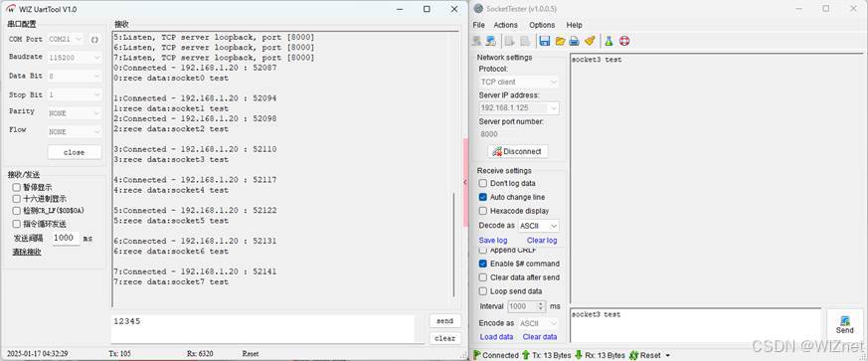Click the large Send button in SocketTester

[x=845, y=325]
